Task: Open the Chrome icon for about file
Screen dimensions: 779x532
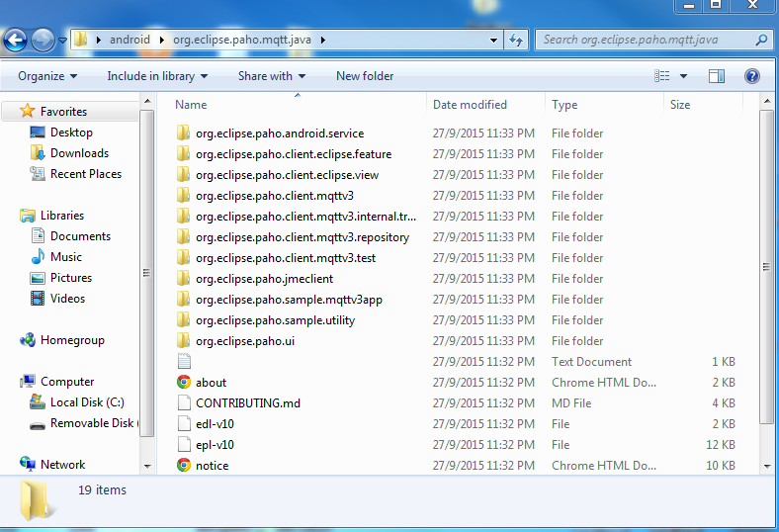Action: (x=183, y=383)
